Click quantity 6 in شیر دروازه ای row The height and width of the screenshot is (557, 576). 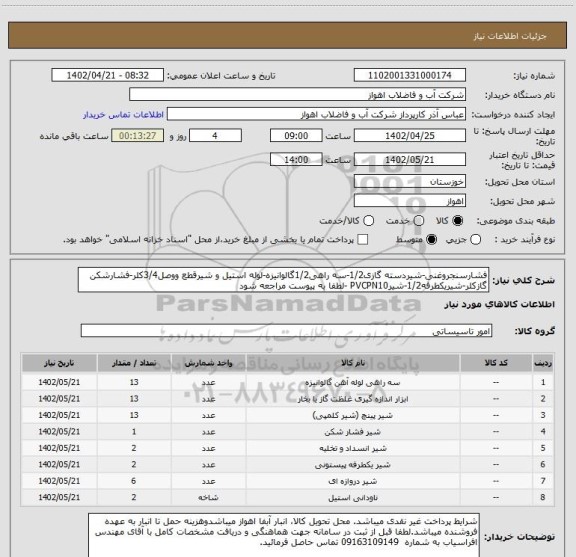[134, 481]
